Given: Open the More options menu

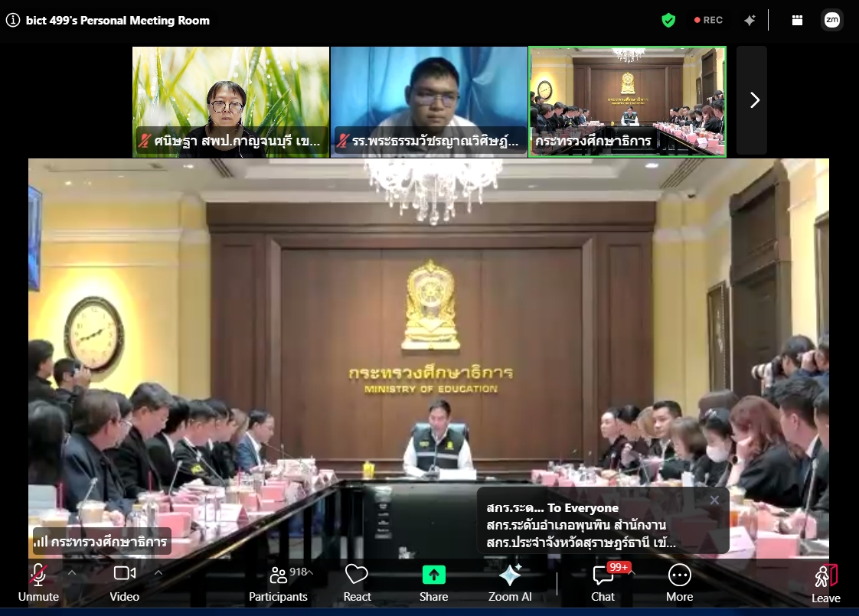Looking at the screenshot, I should coord(679,584).
